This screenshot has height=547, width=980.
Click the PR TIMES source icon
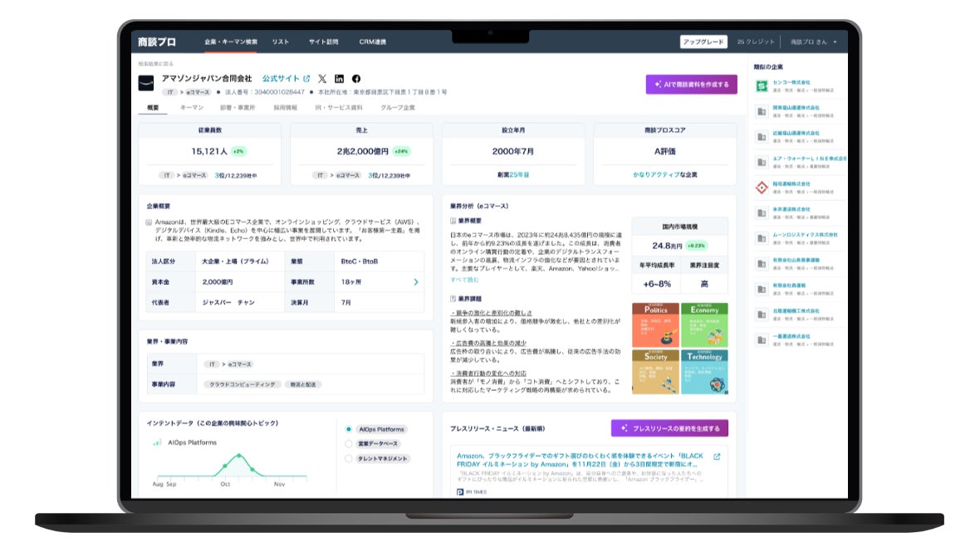[460, 492]
